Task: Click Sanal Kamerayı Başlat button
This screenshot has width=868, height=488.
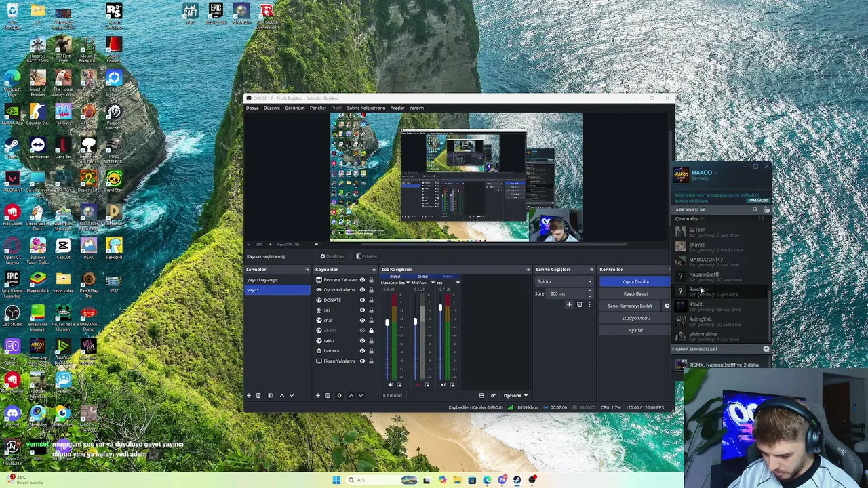Action: point(630,306)
